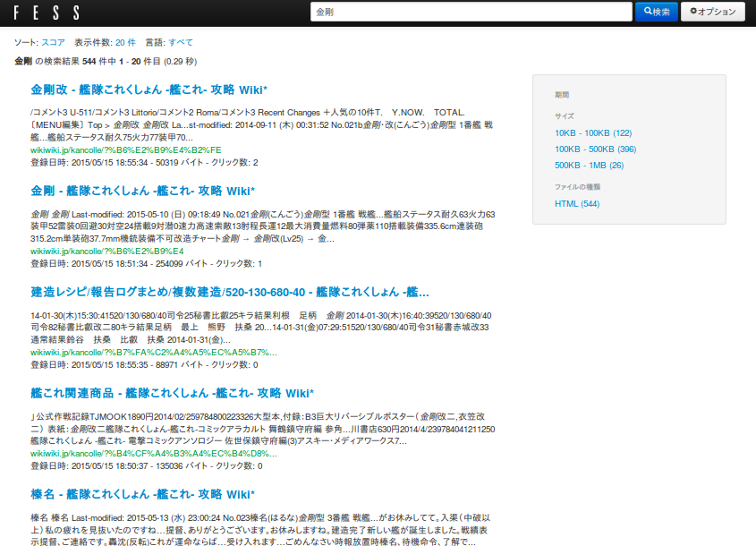Open result 榛名 - 艦隊これくしょん Wiki
This screenshot has height=546, width=756.
tap(143, 494)
